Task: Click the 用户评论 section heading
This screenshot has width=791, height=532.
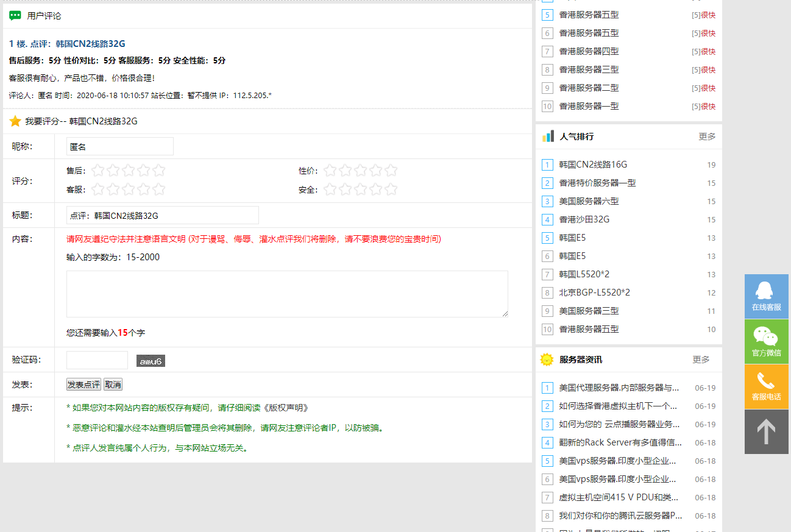Action: pyautogui.click(x=44, y=16)
